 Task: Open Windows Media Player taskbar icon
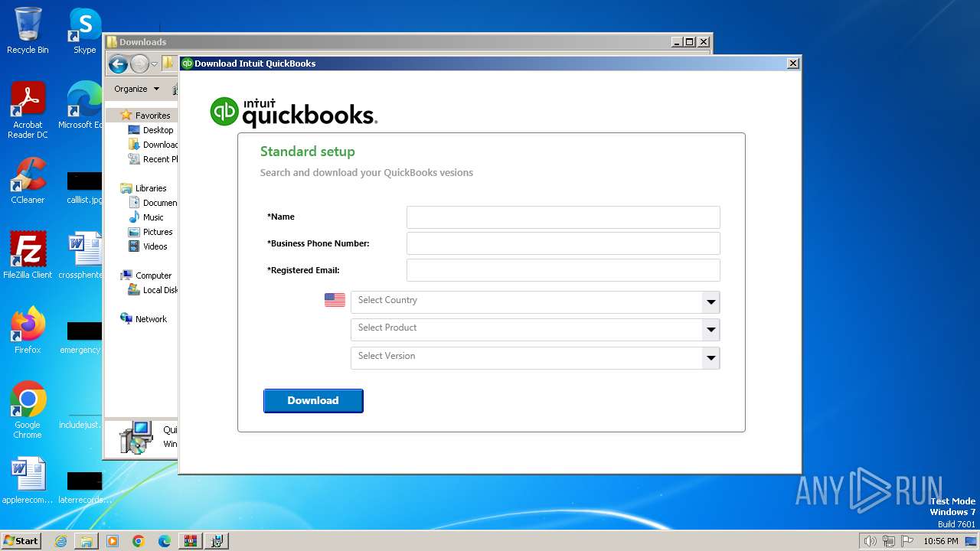coord(113,541)
